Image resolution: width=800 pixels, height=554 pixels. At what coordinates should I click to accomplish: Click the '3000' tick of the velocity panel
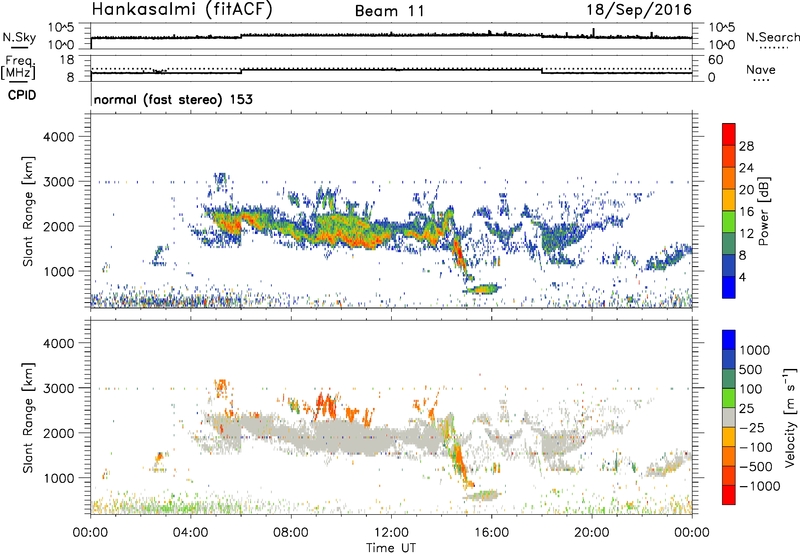click(58, 388)
